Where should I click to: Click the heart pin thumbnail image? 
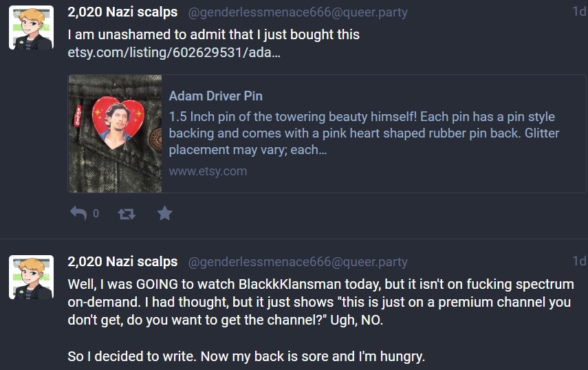click(115, 134)
